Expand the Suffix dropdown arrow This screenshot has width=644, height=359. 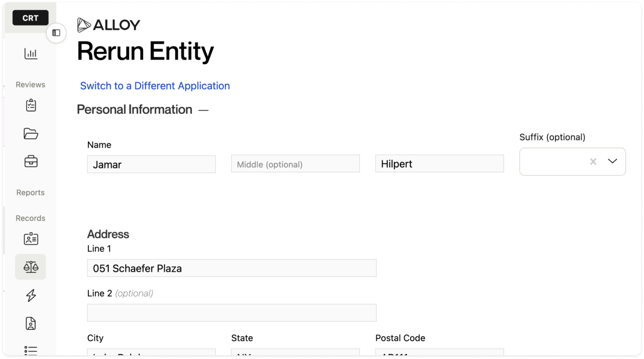click(x=612, y=161)
